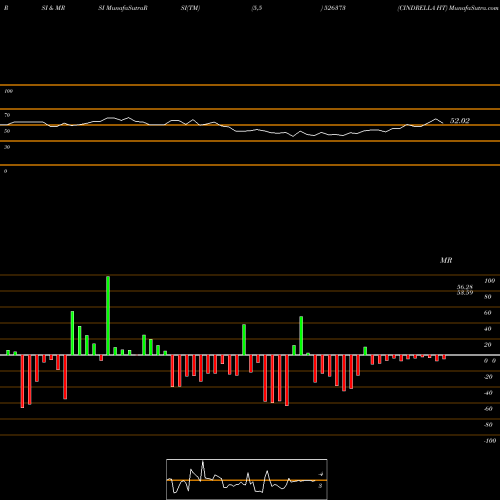Click the RSI axis 50 label

tap(7, 131)
